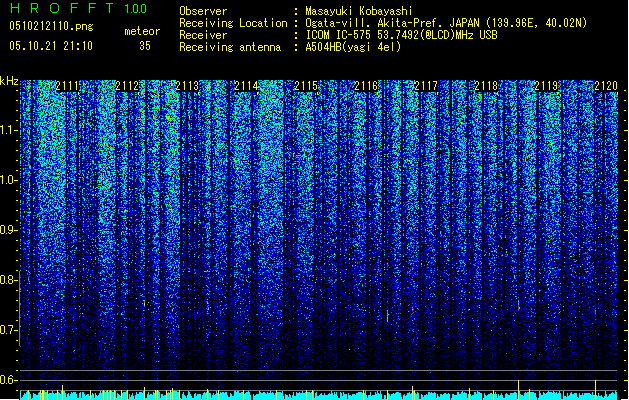Click the 0.8 frequency axis label
Screen dimensions: 629x400
coord(8,280)
